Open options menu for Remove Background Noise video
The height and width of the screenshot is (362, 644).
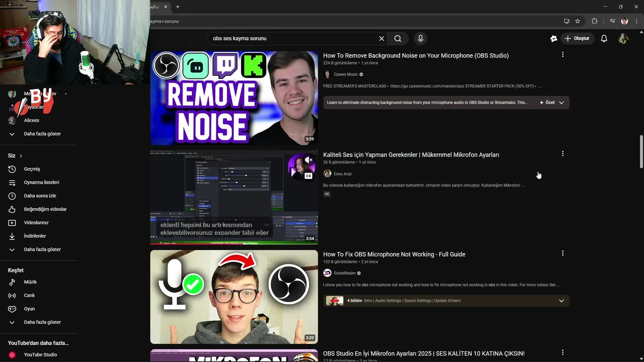point(562,54)
